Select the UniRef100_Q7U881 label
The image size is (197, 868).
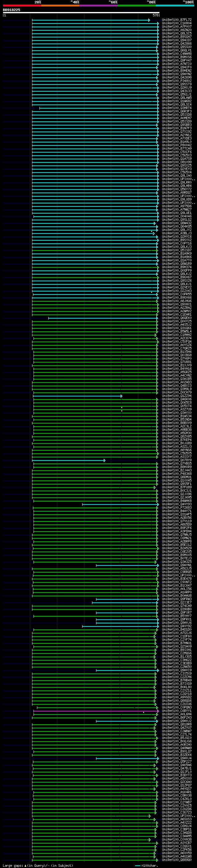click(177, 362)
